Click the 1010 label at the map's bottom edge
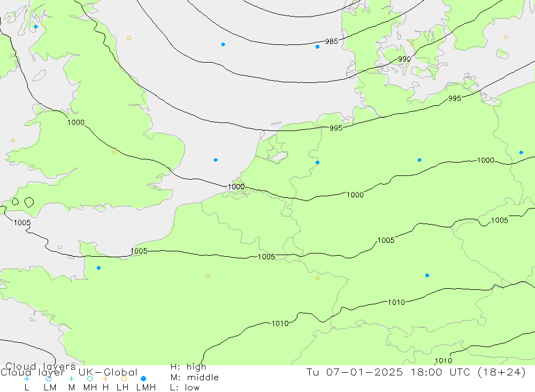535x392 pixels. 443,360
